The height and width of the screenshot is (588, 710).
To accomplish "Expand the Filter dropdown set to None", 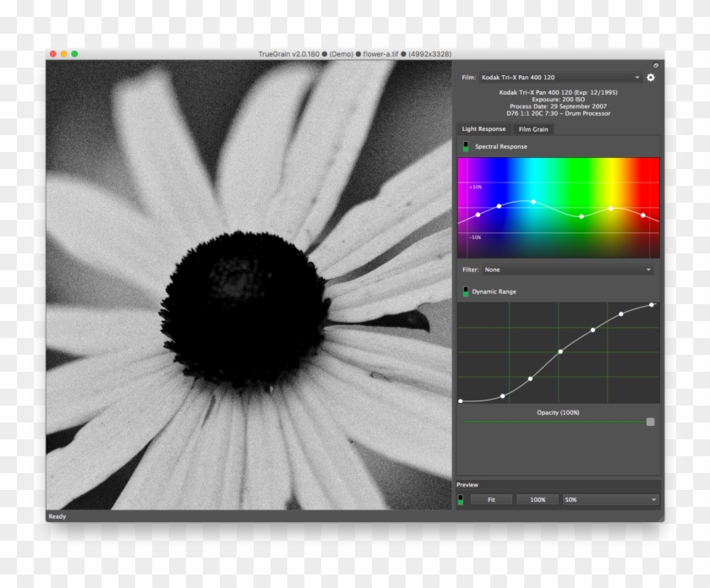I will [x=568, y=269].
